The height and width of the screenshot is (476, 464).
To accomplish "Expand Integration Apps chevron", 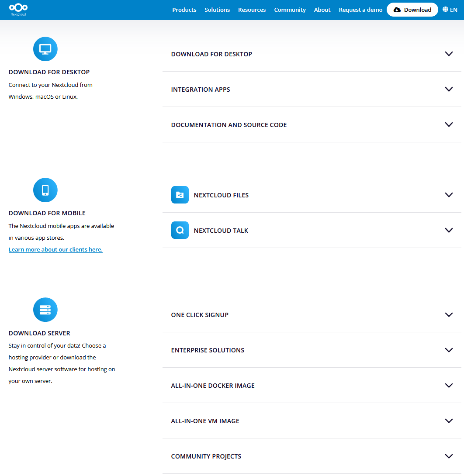I will coord(449,89).
